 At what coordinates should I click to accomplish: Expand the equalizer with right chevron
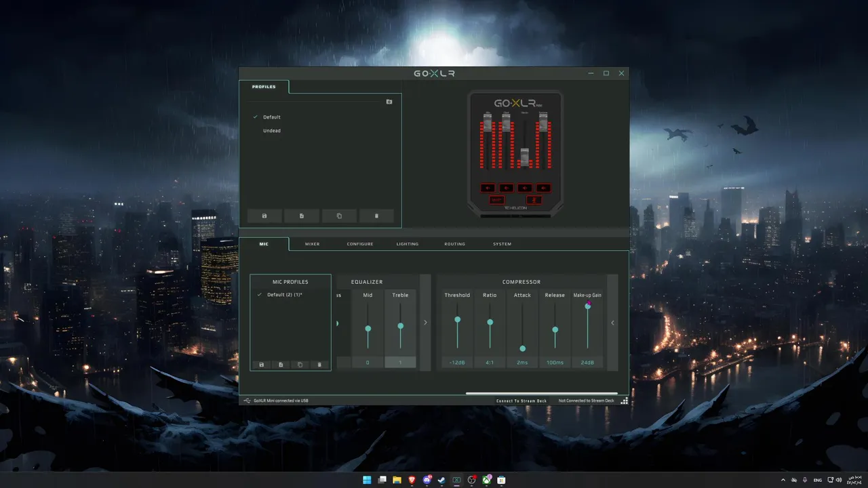point(425,323)
